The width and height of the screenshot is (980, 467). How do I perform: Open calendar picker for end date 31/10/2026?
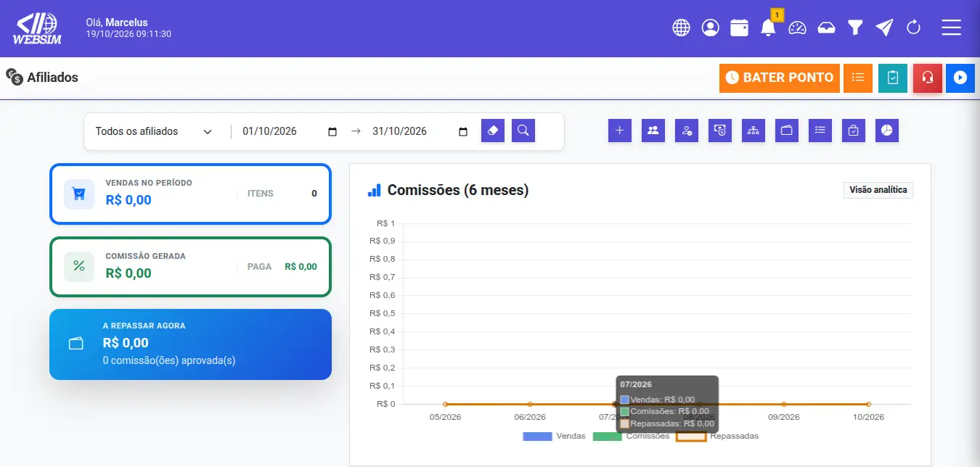coord(463,132)
